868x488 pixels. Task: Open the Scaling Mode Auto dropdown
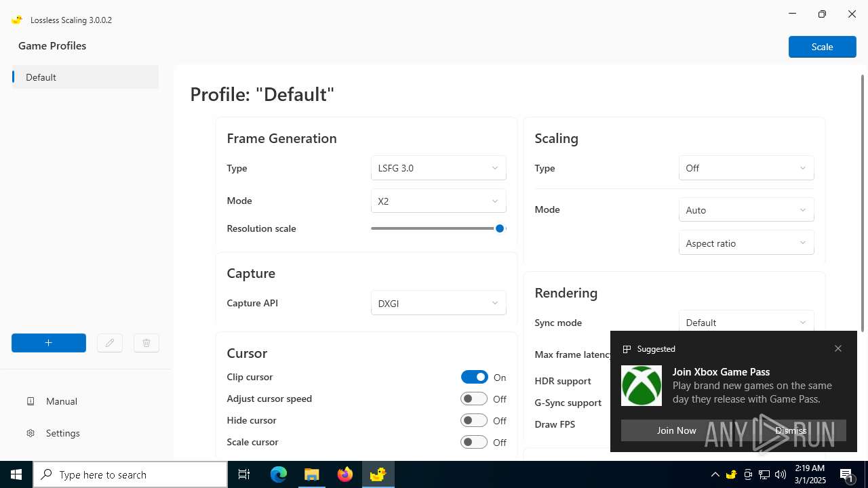click(746, 210)
